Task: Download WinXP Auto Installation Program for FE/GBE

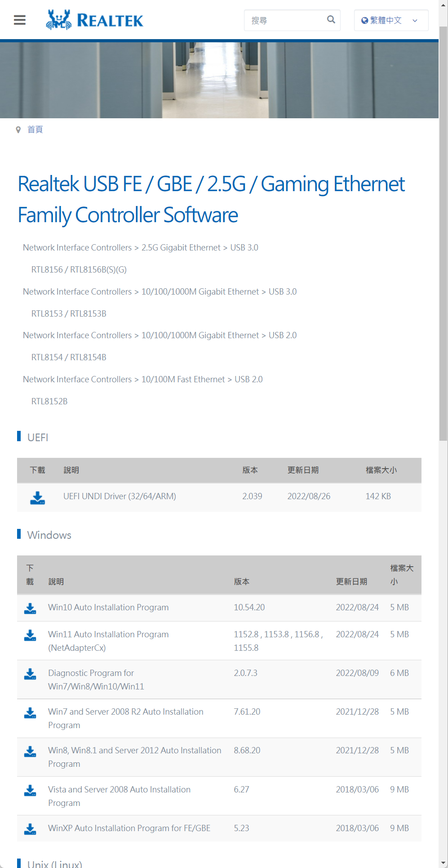Action: (x=30, y=829)
